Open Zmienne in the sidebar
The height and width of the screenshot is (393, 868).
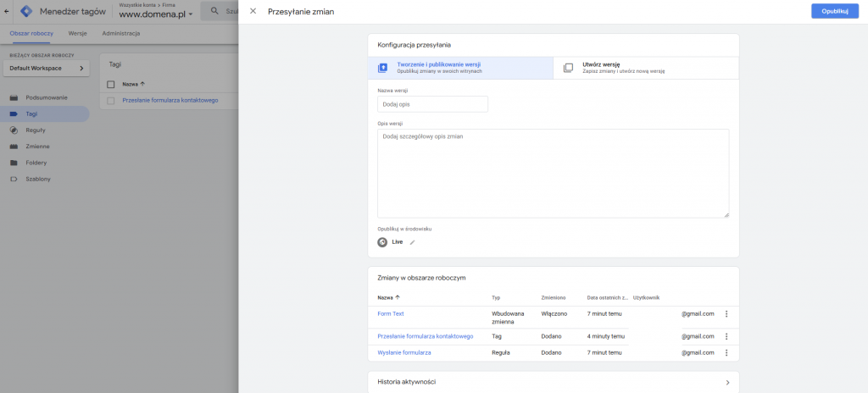point(44,147)
